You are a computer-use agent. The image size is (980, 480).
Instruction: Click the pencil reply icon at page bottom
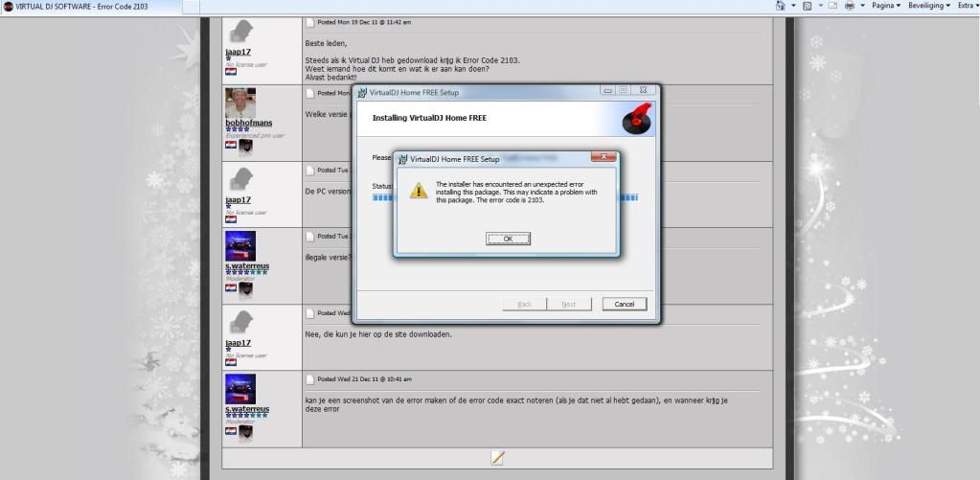497,458
